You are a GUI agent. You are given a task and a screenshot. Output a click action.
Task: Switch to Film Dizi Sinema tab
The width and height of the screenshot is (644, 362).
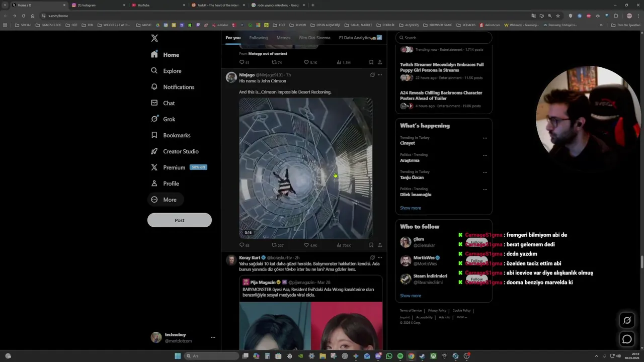(315, 38)
